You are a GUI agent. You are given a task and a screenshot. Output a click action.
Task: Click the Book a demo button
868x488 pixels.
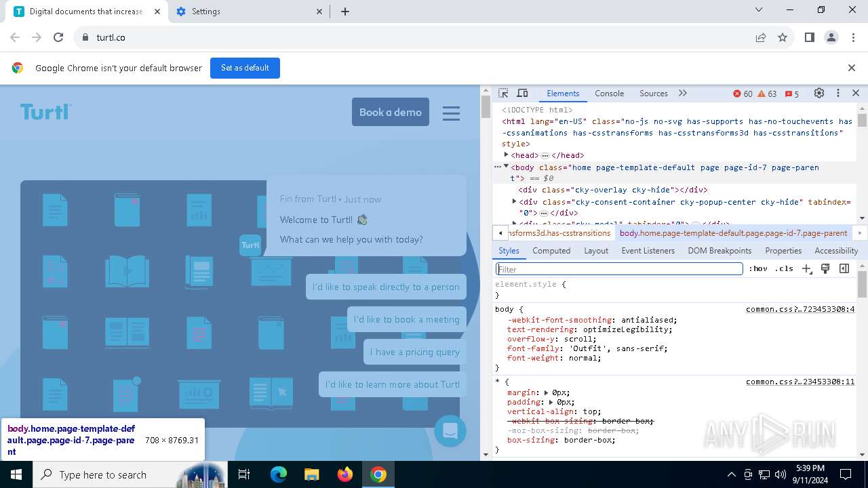391,113
